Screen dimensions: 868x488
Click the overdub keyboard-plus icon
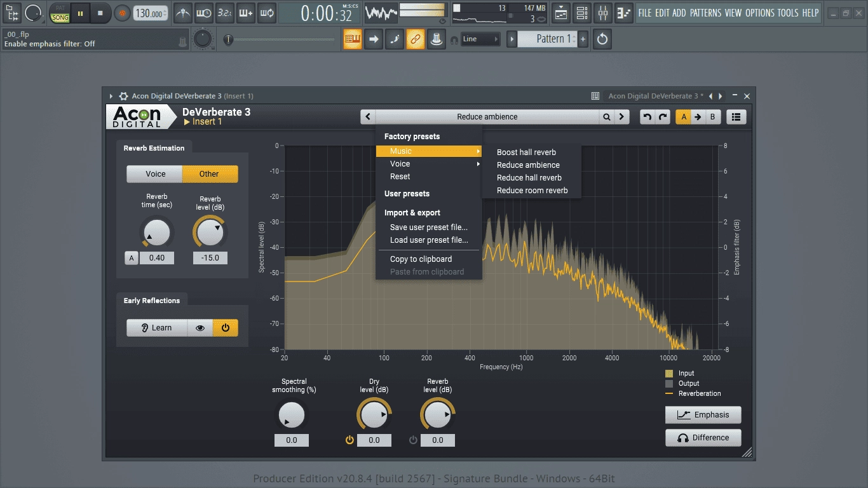(245, 12)
